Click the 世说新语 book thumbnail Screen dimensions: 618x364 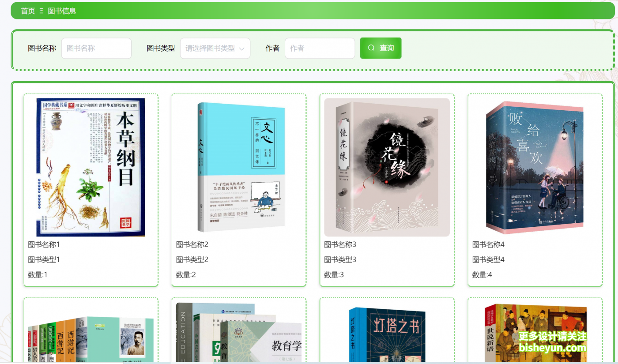click(535, 333)
